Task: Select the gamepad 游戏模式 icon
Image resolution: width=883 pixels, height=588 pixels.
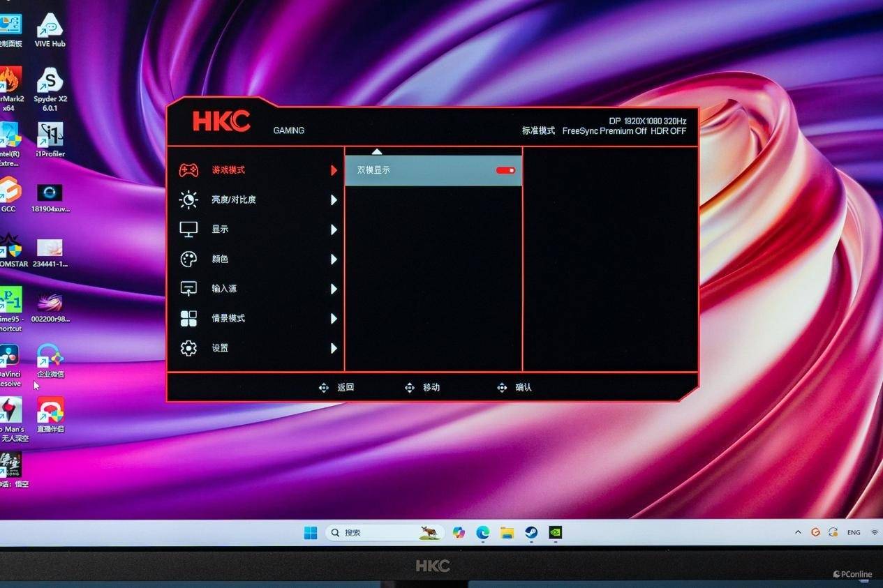Action: coord(188,170)
